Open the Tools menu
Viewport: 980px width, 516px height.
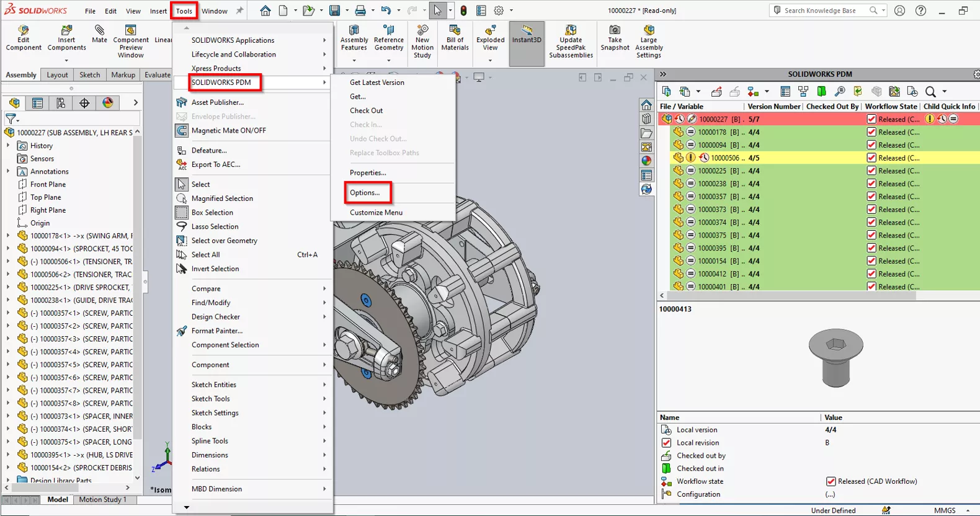[184, 11]
